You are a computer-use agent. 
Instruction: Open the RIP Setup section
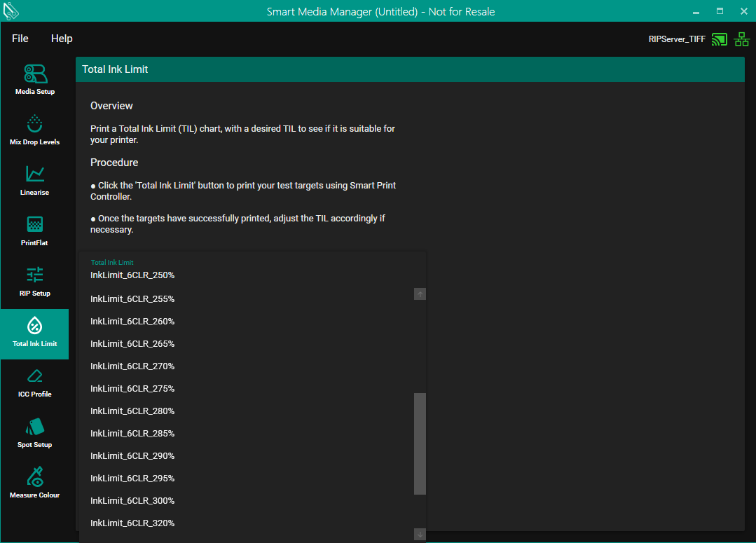point(35,281)
